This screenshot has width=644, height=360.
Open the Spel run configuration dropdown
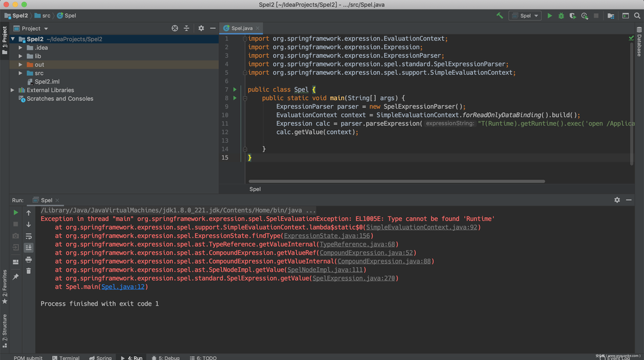tap(525, 16)
